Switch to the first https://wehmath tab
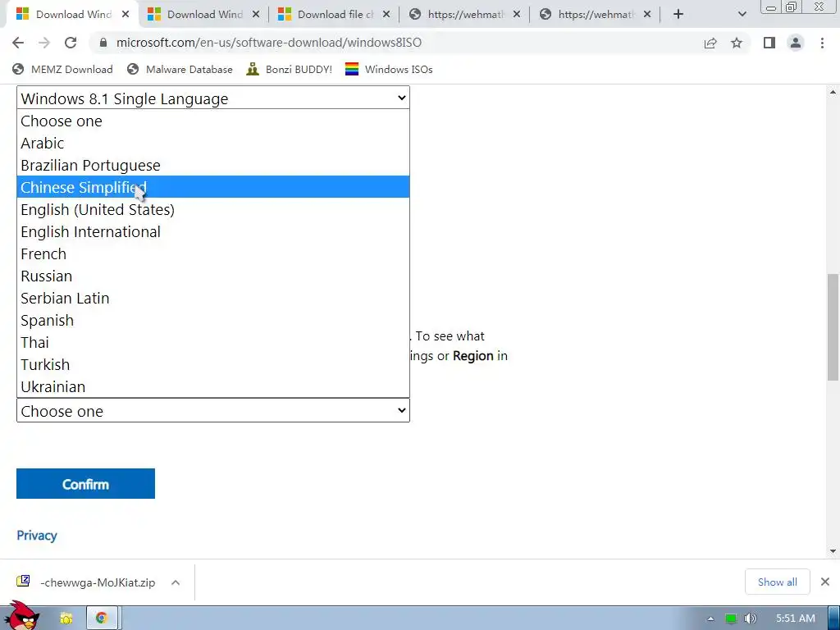 point(465,15)
